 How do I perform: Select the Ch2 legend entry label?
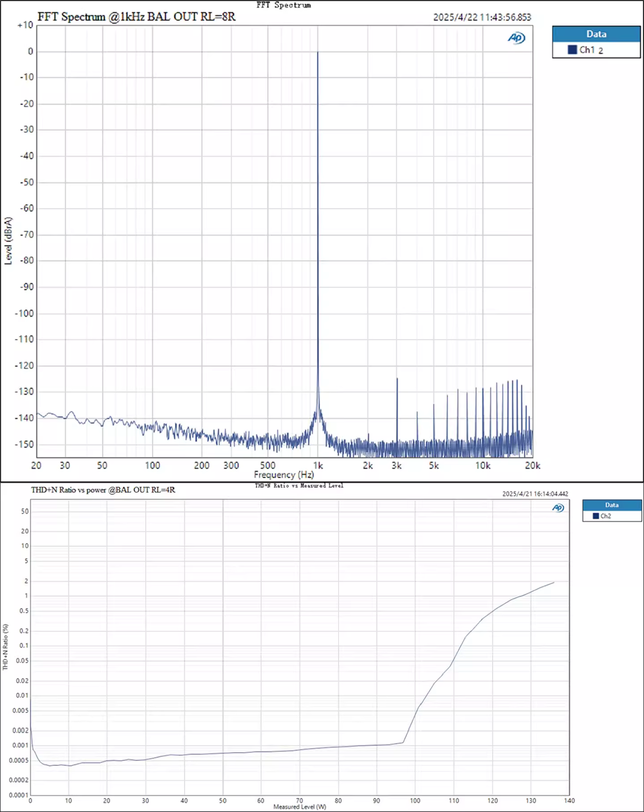(x=606, y=516)
